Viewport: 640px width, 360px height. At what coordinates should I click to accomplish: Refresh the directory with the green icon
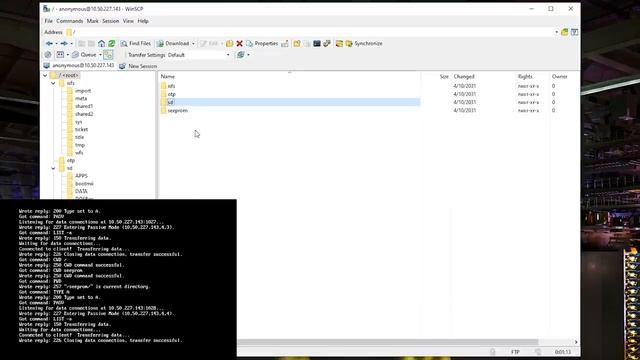pyautogui.click(x=111, y=43)
